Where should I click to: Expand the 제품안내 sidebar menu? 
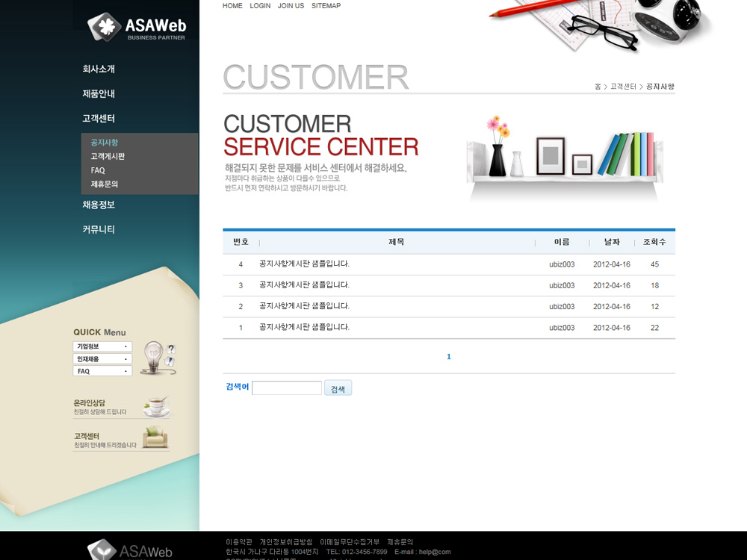[99, 94]
